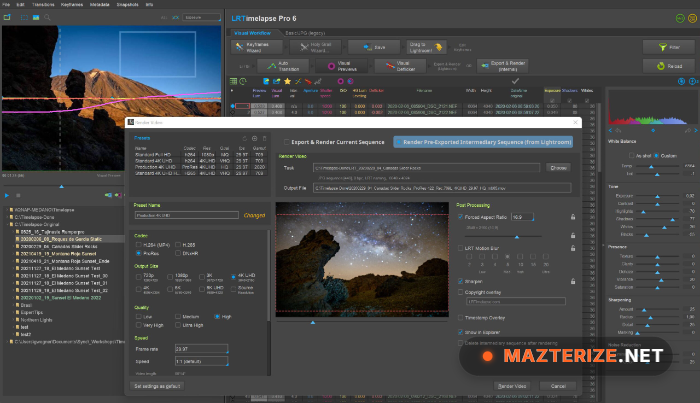Screen dimensions: 700x403
Task: Click the trash icon in Presets panel
Action: click(264, 138)
